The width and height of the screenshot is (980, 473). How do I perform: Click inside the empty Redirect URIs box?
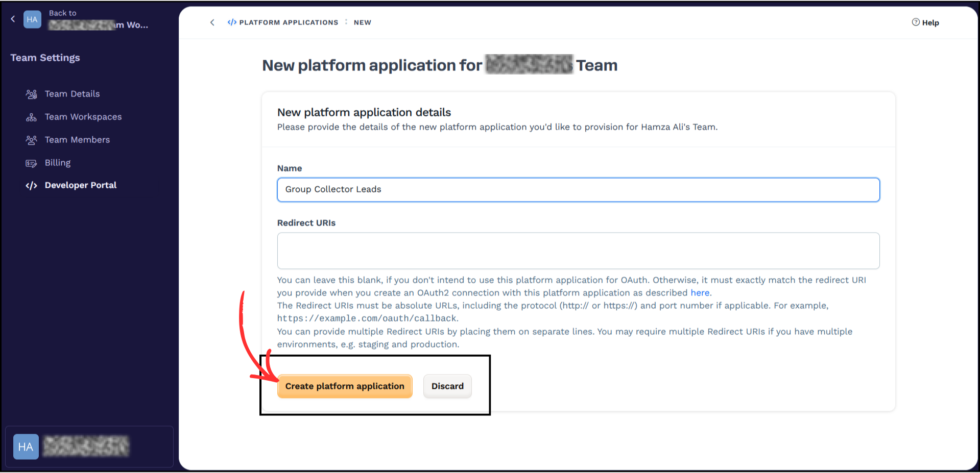[578, 251]
